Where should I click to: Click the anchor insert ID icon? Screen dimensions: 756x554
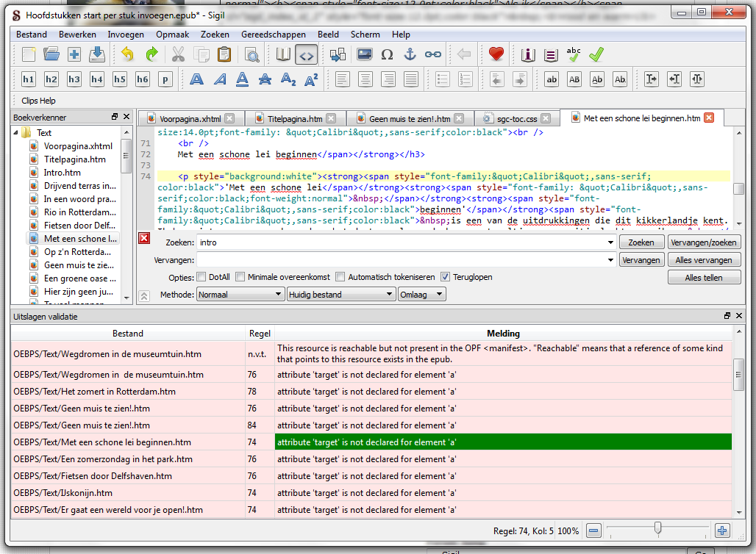coord(410,54)
